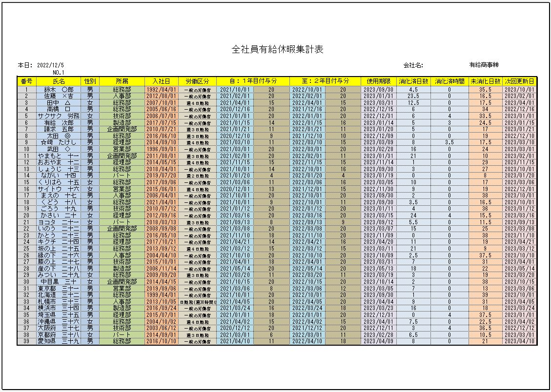Select the name キクチ 二十四
This screenshot has height=392, width=551.
point(59,241)
